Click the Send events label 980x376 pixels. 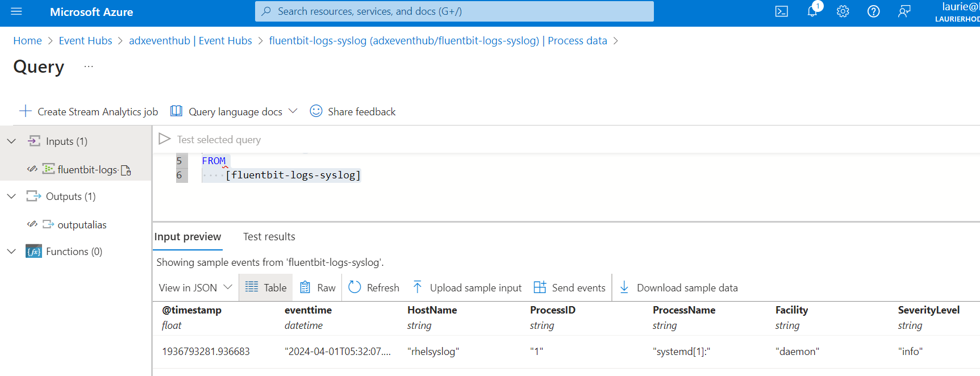tap(578, 288)
